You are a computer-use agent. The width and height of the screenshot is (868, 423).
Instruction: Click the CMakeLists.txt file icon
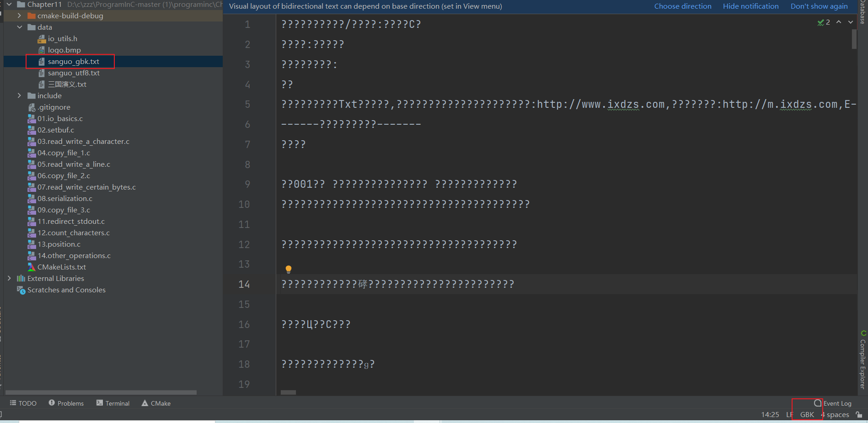click(x=32, y=267)
